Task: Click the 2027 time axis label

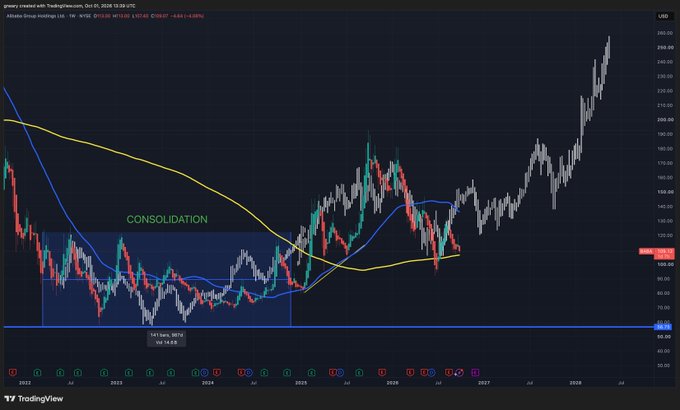Action: click(484, 383)
